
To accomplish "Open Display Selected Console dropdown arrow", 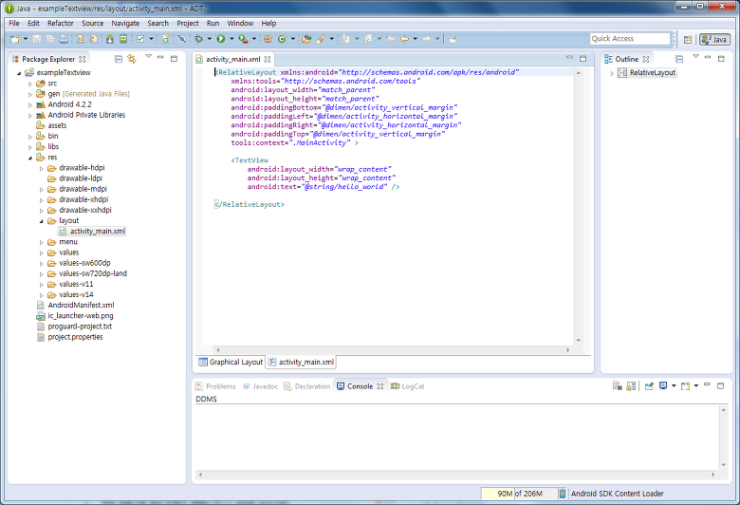I will pyautogui.click(x=673, y=386).
